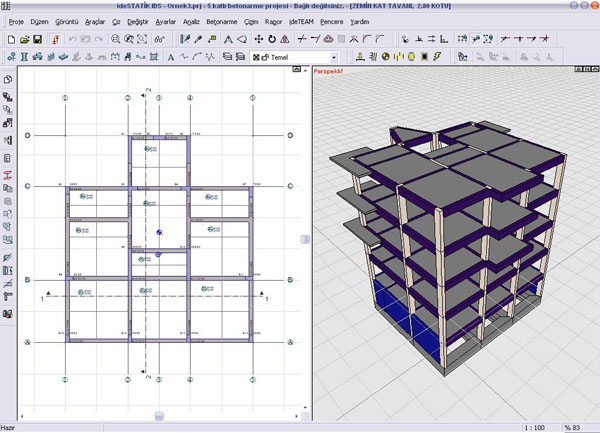Open the Betonarme menu
This screenshot has width=600, height=433.
[222, 21]
